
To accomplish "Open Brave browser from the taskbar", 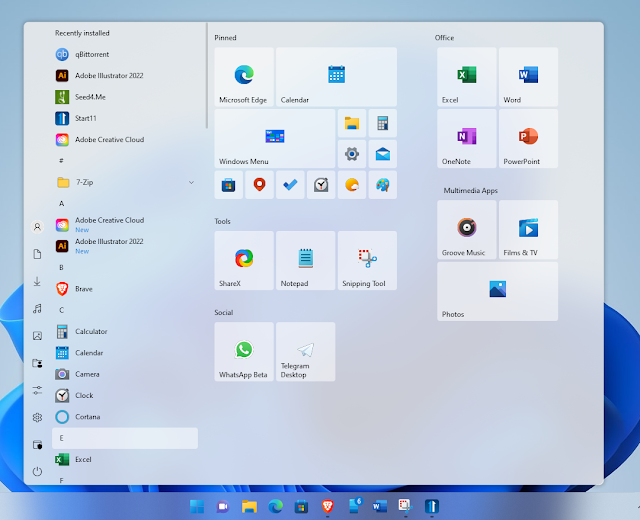I will tap(327, 507).
